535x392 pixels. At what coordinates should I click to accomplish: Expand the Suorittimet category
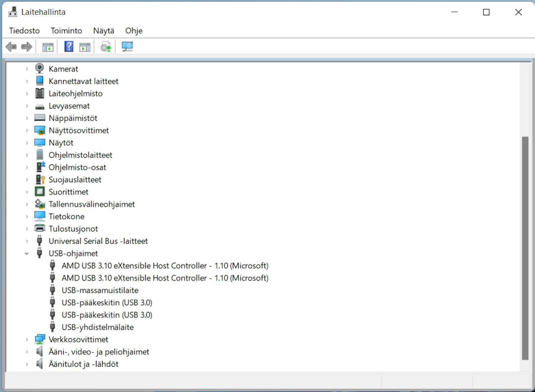(x=27, y=192)
